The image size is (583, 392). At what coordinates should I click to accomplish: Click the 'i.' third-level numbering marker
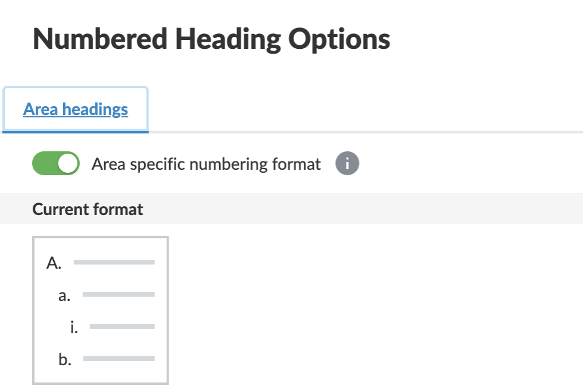pyautogui.click(x=74, y=327)
